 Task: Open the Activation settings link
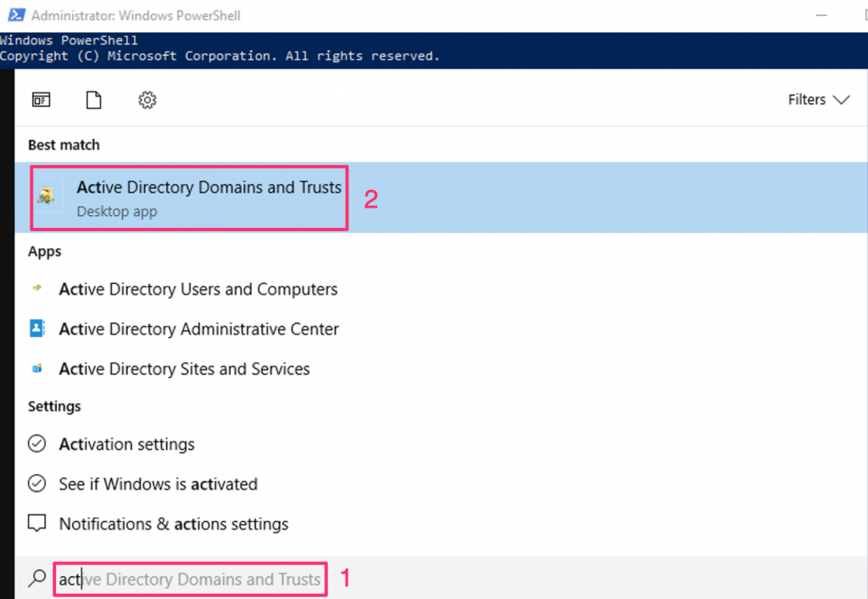point(126,444)
